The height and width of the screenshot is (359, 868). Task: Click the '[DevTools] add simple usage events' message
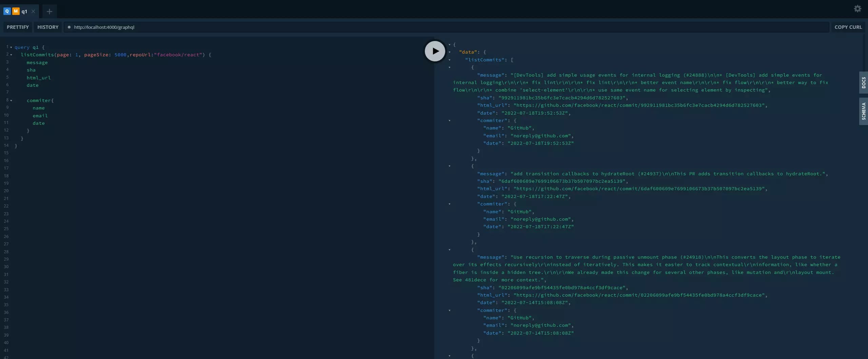641,83
